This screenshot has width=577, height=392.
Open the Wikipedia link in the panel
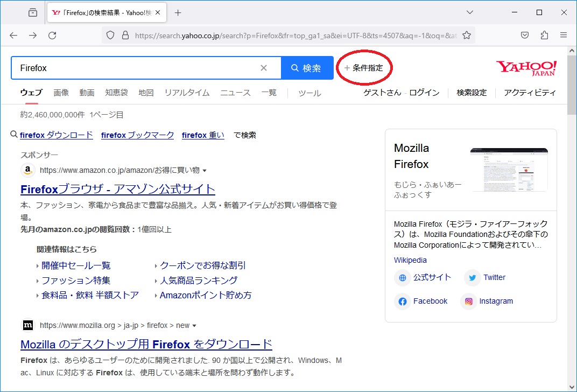click(410, 260)
